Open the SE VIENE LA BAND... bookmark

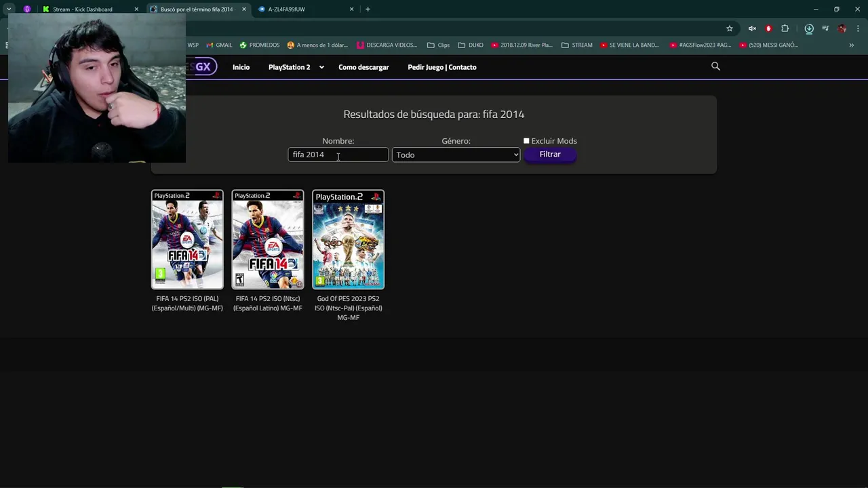(629, 45)
